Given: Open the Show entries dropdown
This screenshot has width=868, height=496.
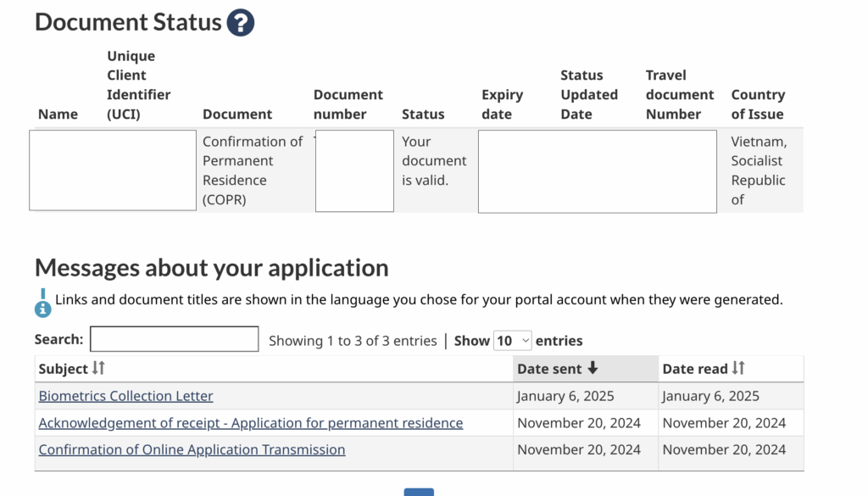Looking at the screenshot, I should point(513,341).
